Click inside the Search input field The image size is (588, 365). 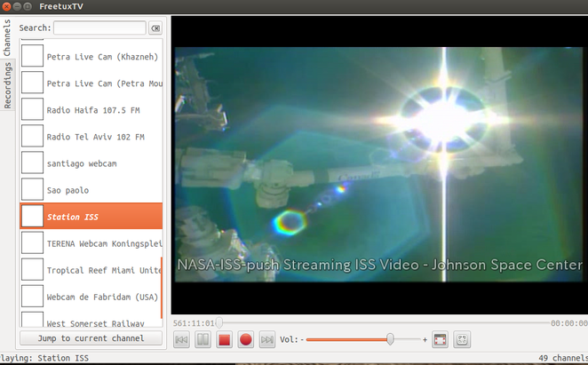(99, 28)
